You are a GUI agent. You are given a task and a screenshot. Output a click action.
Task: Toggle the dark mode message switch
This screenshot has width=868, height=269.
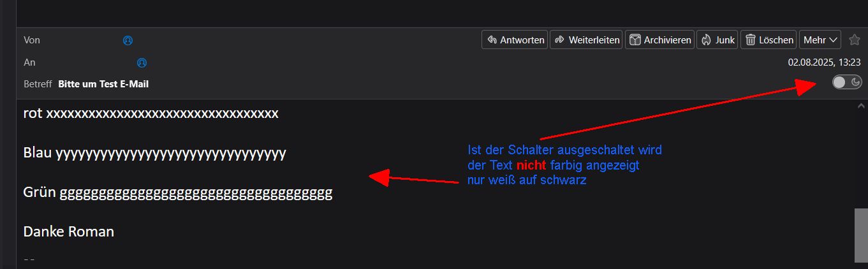[x=847, y=82]
